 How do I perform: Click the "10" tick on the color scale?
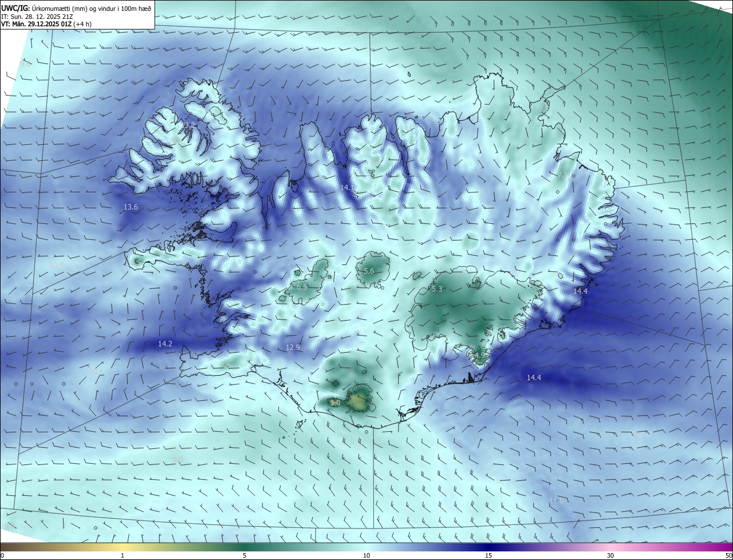366,555
